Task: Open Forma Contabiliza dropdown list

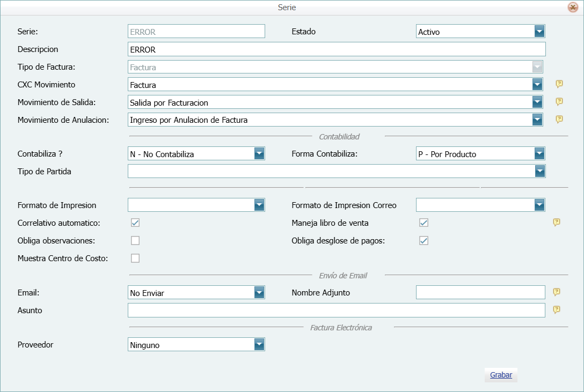Action: (x=539, y=154)
